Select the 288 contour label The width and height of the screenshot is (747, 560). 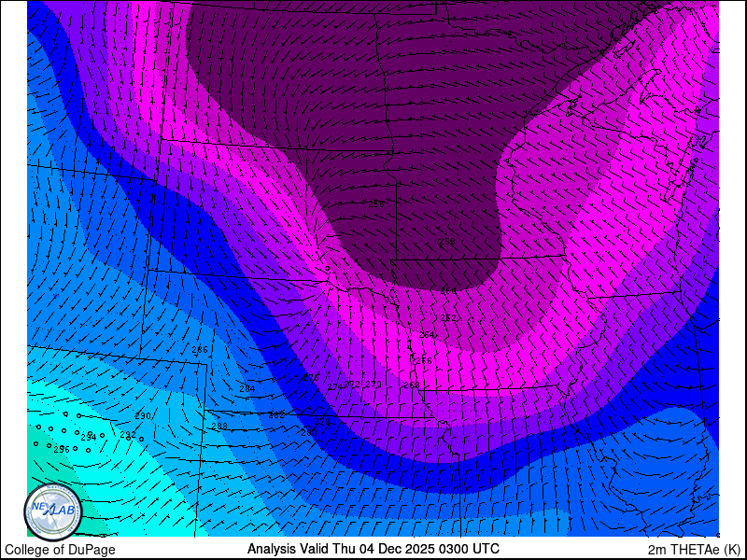(219, 427)
